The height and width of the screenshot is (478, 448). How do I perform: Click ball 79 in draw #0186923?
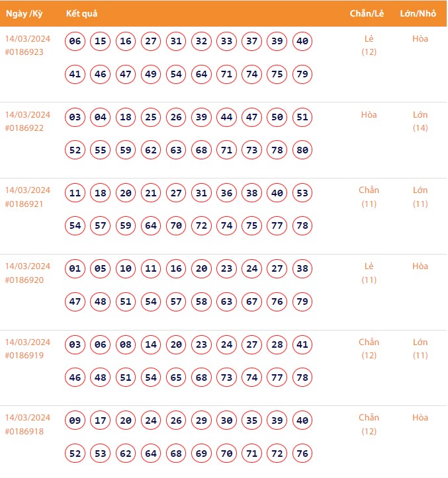click(302, 74)
